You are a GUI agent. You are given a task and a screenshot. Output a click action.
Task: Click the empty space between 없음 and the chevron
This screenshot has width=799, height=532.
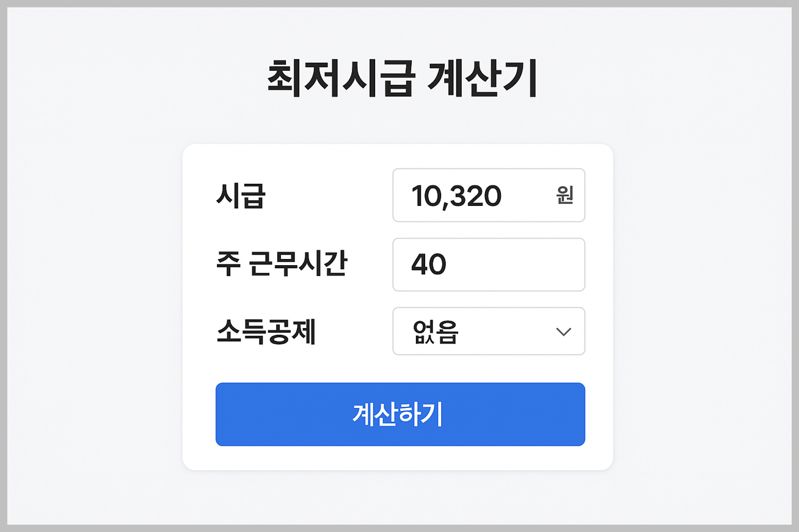click(507, 332)
